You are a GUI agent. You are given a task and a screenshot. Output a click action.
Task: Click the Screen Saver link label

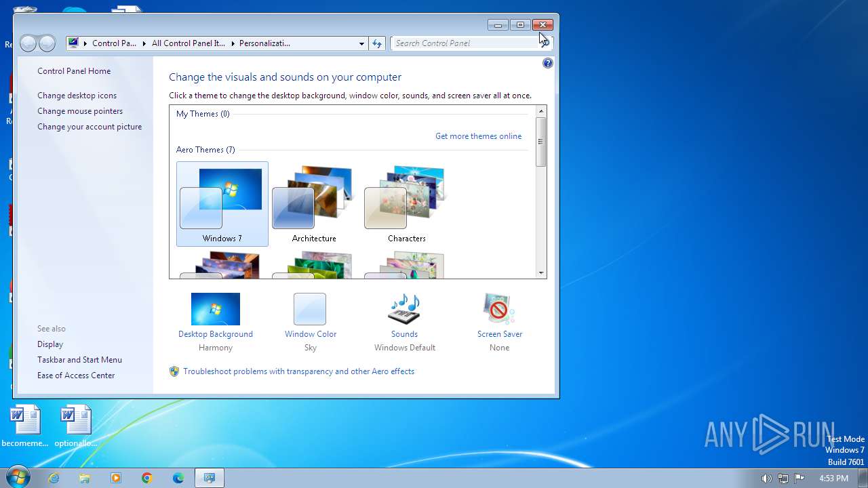500,334
